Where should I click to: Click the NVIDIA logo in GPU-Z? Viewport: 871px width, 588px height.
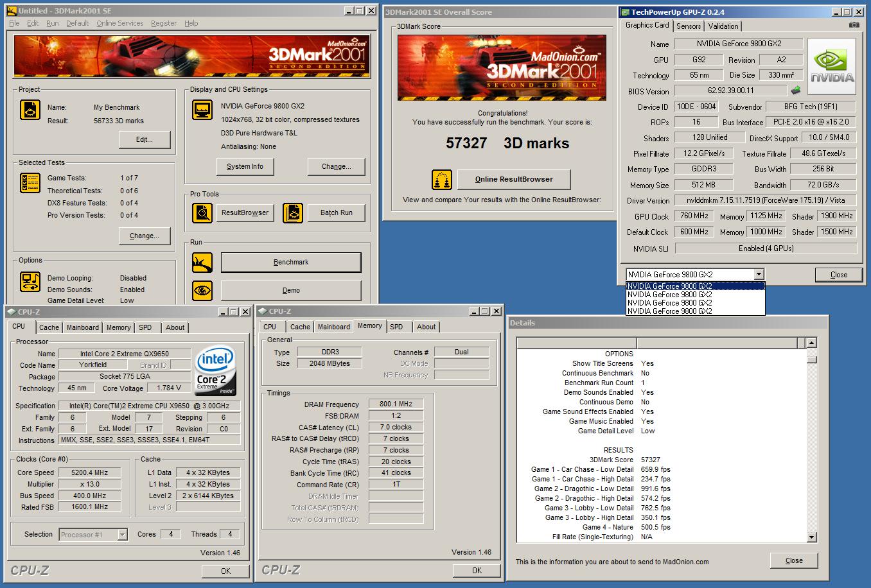(832, 67)
